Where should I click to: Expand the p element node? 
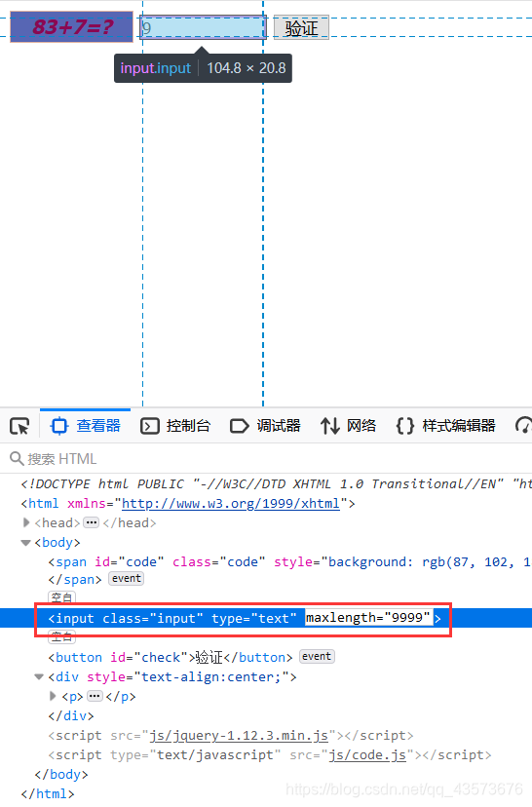click(53, 696)
